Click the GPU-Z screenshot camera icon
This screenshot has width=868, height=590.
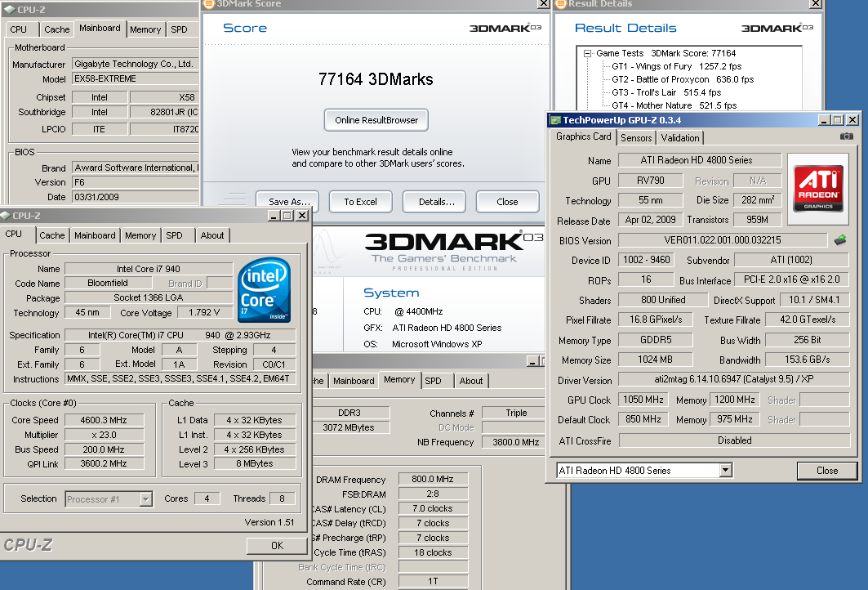point(847,136)
